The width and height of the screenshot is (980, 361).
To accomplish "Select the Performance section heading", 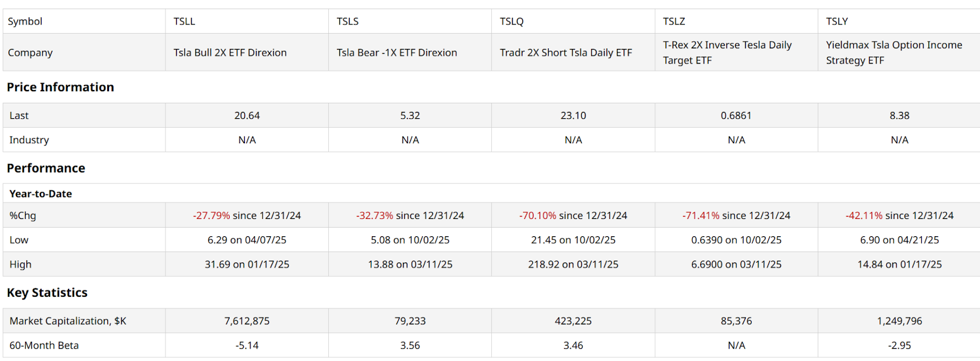I will (46, 168).
